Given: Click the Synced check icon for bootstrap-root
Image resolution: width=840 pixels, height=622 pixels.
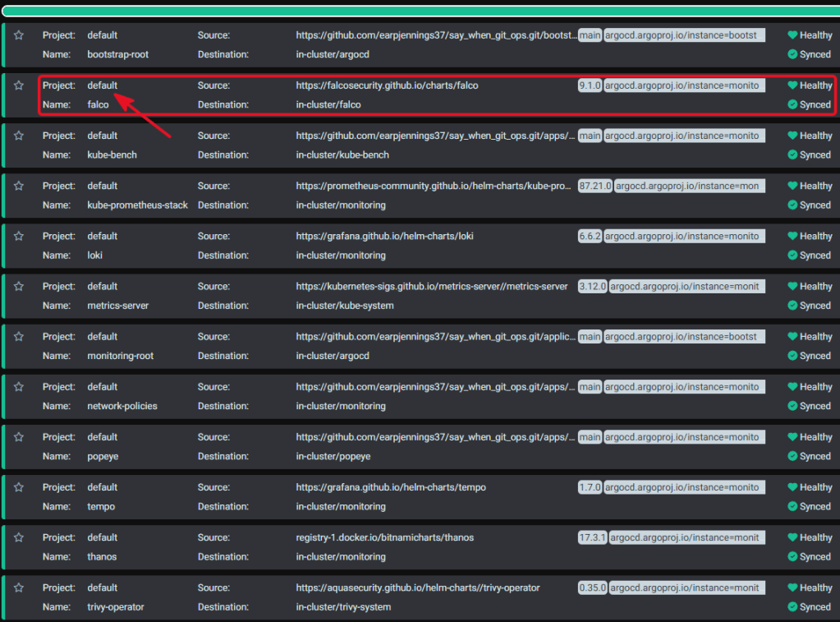Looking at the screenshot, I should point(792,54).
